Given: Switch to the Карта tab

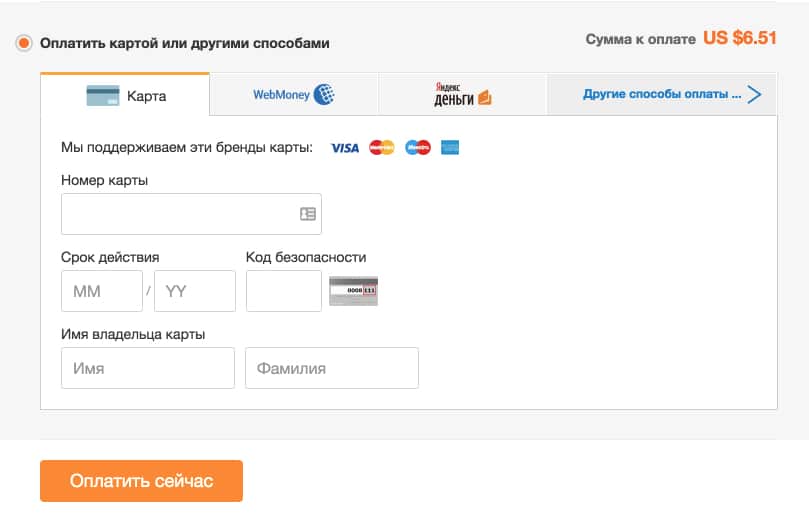Looking at the screenshot, I should [x=125, y=96].
